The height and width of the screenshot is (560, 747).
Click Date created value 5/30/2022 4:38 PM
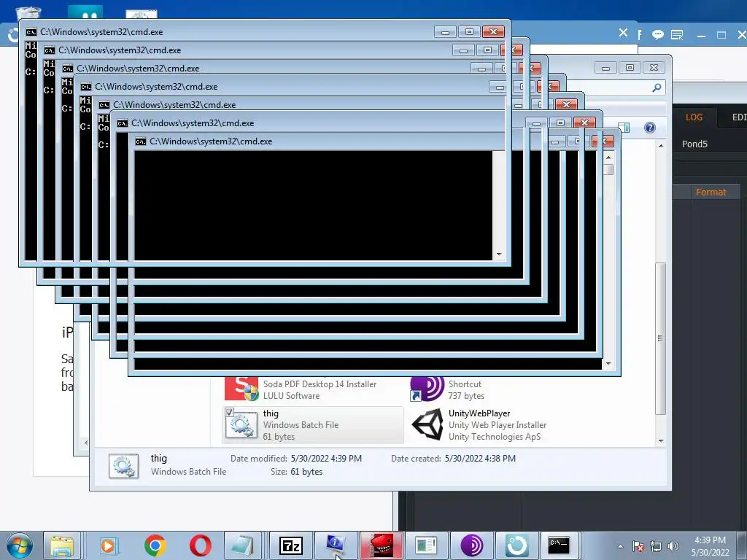click(x=480, y=459)
